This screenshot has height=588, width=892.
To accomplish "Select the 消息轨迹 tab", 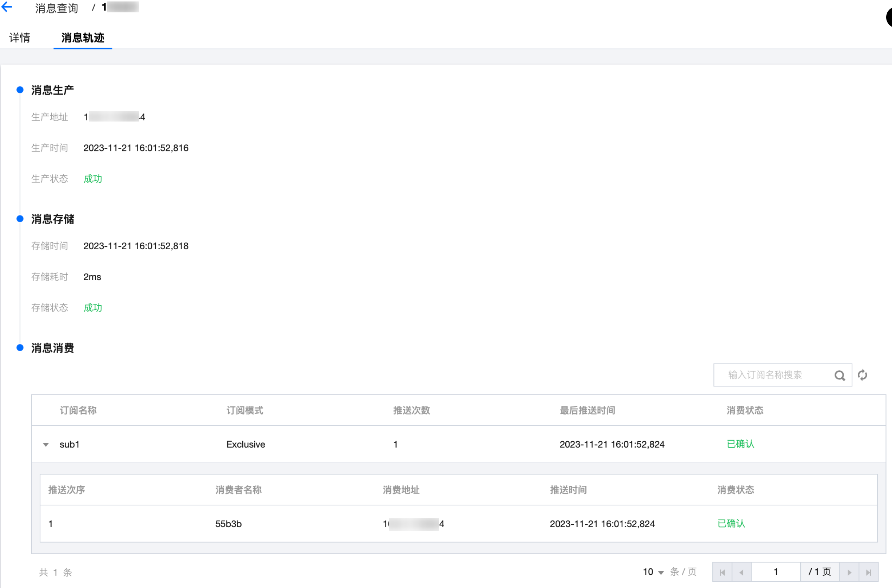I will (x=83, y=37).
